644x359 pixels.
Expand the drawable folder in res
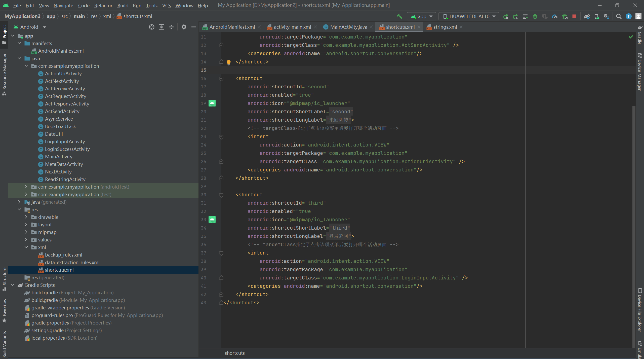click(x=26, y=217)
